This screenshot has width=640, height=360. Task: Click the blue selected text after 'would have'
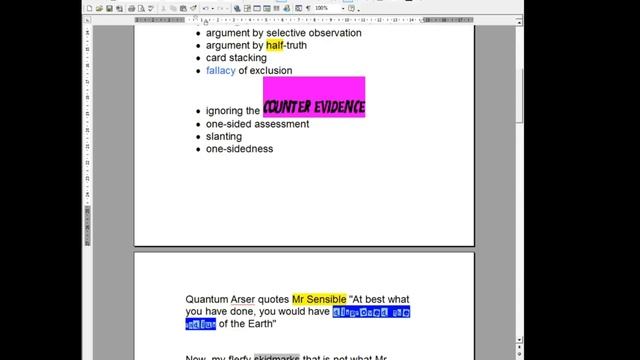pyautogui.click(x=371, y=312)
